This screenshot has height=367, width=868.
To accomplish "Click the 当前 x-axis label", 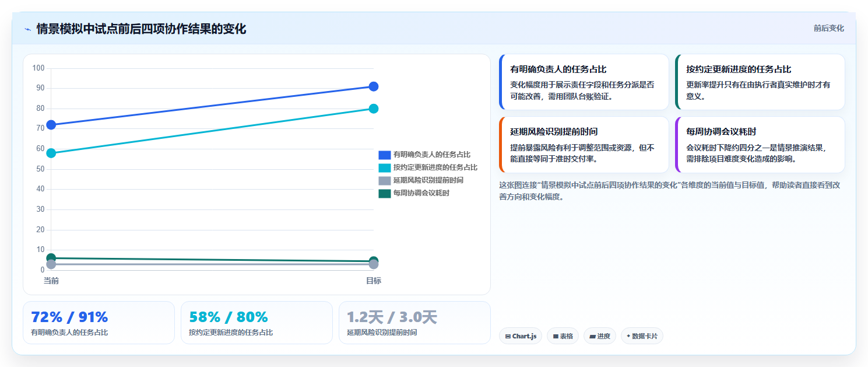I will [51, 281].
